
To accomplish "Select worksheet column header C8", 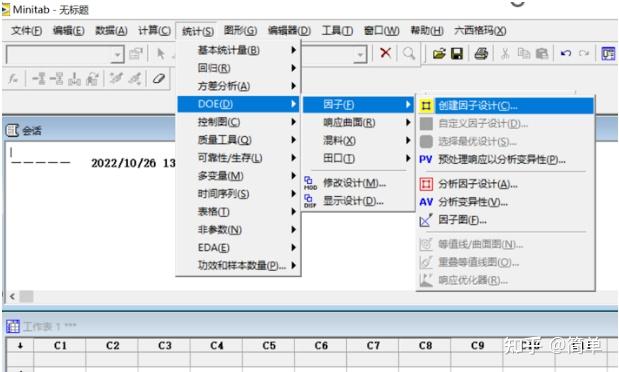I will [425, 346].
